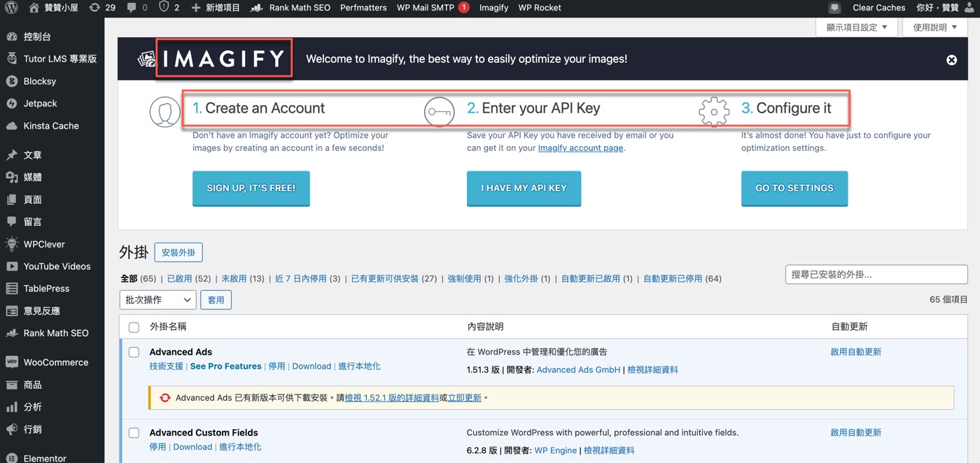Open Rank Math SEO in admin bar

coord(290,8)
